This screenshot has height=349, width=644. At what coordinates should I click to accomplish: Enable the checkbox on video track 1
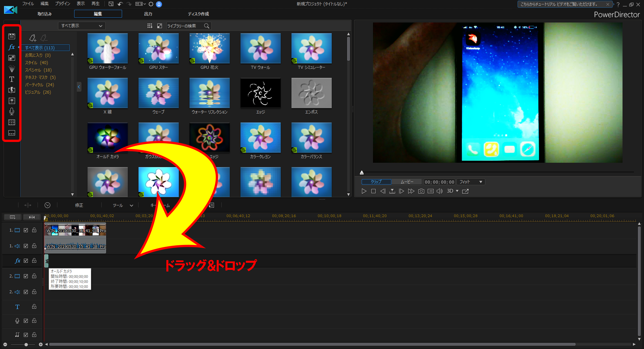coord(25,230)
